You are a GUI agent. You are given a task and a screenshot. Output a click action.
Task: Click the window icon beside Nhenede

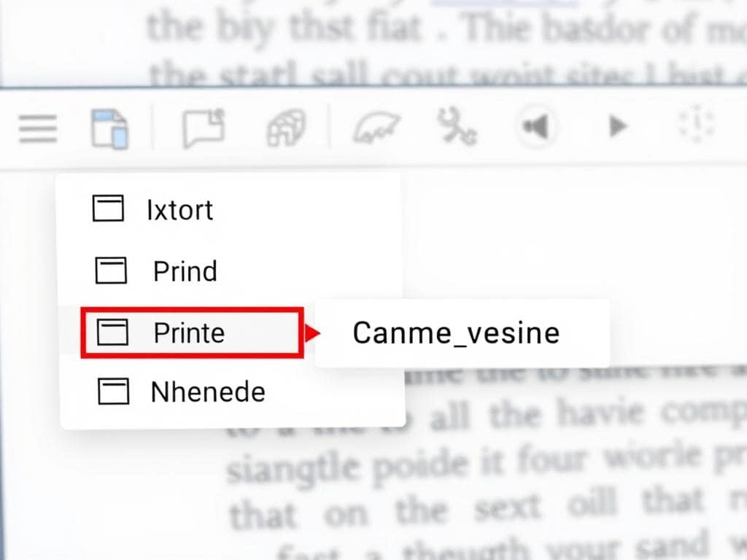[x=113, y=392]
